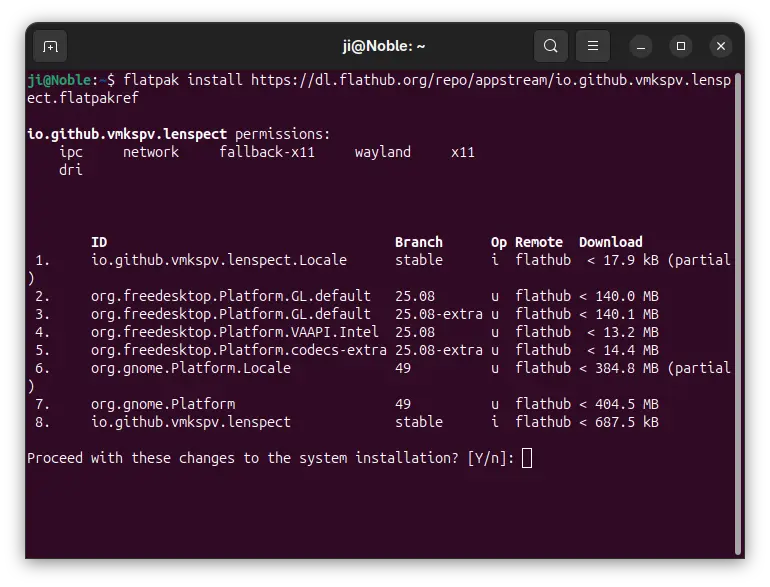Open the terminal search button

pyautogui.click(x=551, y=46)
